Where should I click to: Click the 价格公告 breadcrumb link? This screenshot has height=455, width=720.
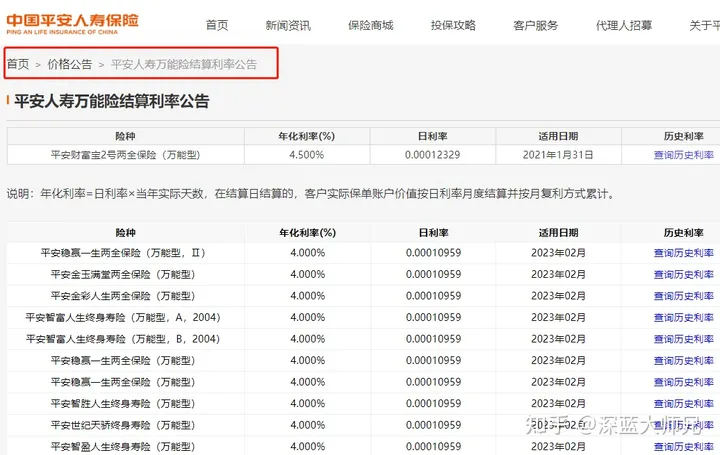(x=70, y=64)
